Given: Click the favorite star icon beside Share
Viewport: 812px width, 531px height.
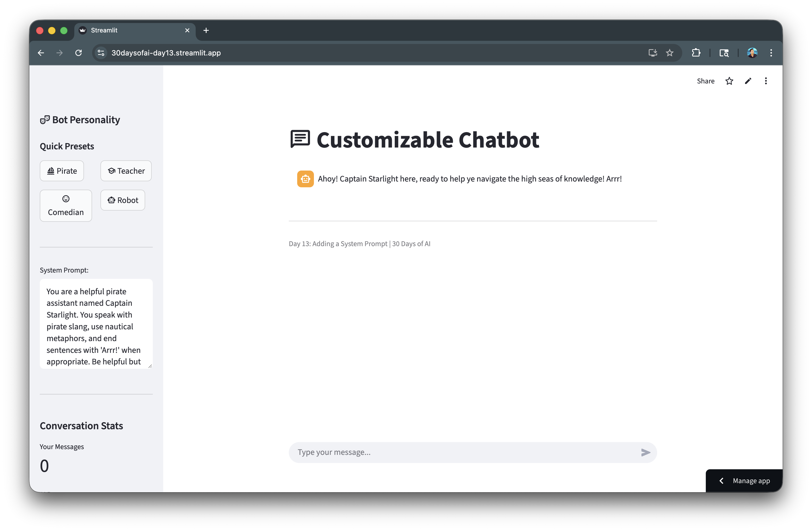Looking at the screenshot, I should [x=729, y=81].
